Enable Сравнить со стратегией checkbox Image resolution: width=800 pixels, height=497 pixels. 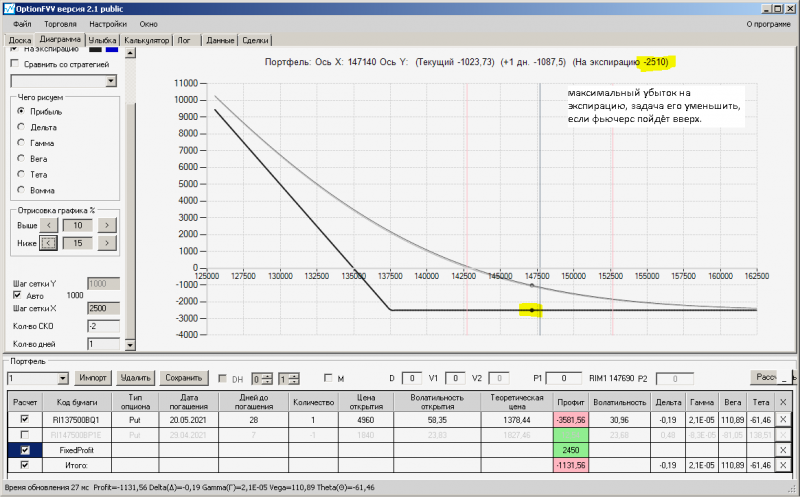(x=15, y=64)
